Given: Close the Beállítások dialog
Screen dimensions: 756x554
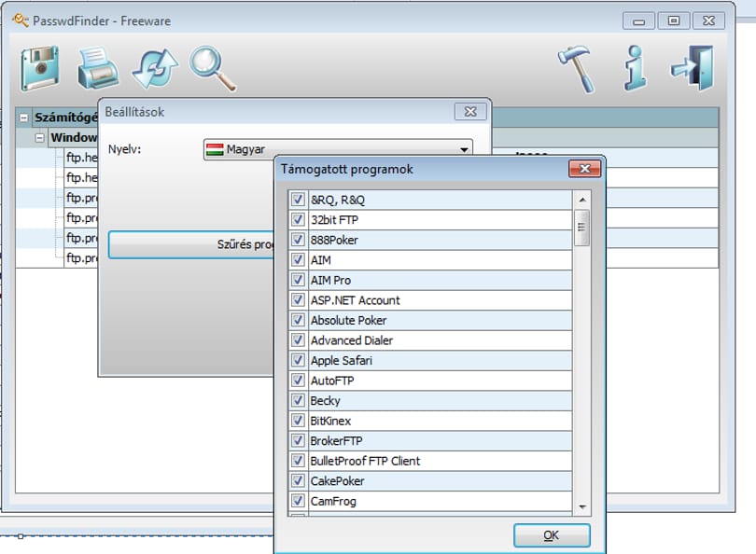Looking at the screenshot, I should coord(470,112).
